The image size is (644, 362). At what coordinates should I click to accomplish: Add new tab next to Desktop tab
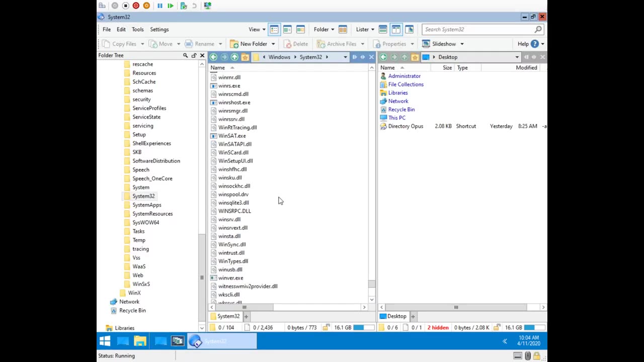click(x=413, y=316)
